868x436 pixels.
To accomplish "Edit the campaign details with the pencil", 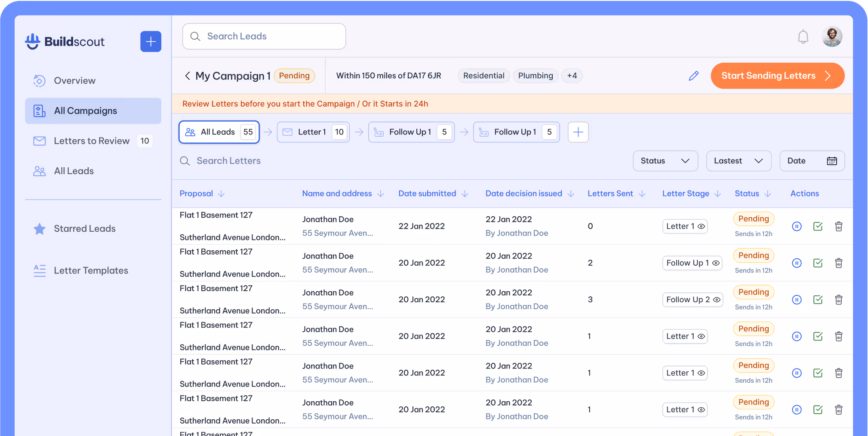I will coord(694,76).
